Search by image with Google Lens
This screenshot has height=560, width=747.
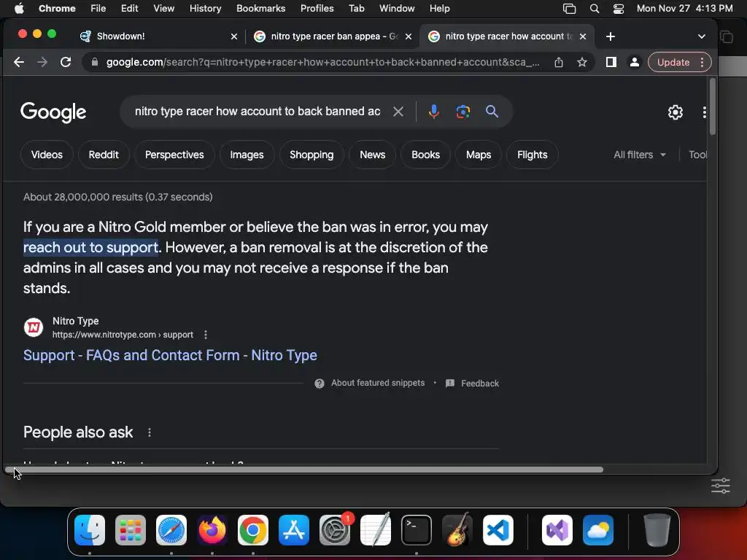click(462, 112)
